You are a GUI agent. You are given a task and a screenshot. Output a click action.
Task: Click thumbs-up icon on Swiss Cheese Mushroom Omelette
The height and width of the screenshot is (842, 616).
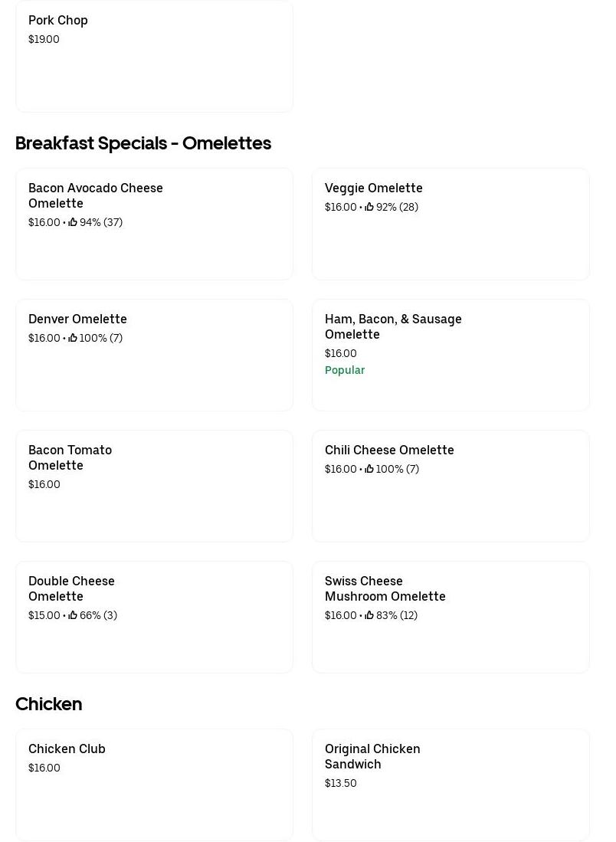click(369, 615)
